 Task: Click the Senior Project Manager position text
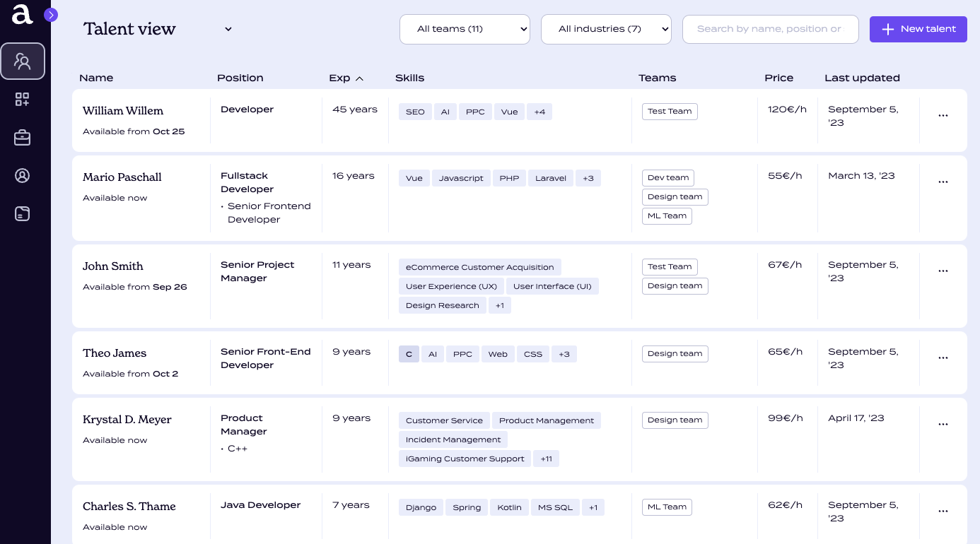pos(257,271)
